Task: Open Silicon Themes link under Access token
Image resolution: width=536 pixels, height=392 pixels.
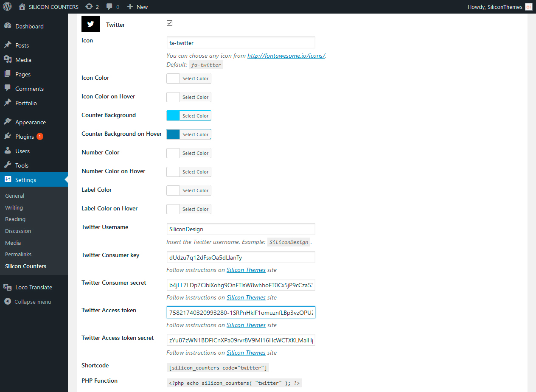Action: pyautogui.click(x=246, y=325)
